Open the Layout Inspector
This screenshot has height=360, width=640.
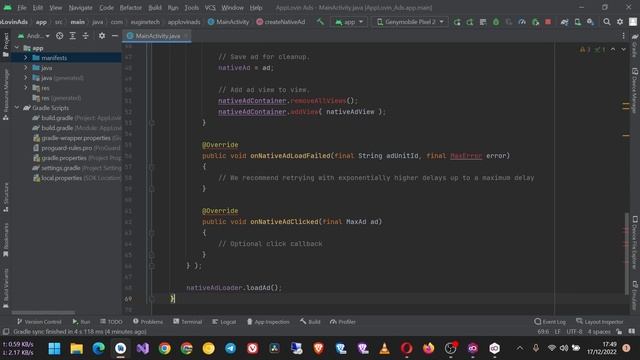(600, 322)
